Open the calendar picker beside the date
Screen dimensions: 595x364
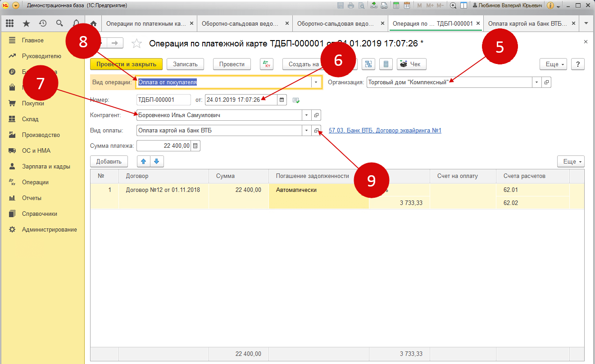coord(282,100)
